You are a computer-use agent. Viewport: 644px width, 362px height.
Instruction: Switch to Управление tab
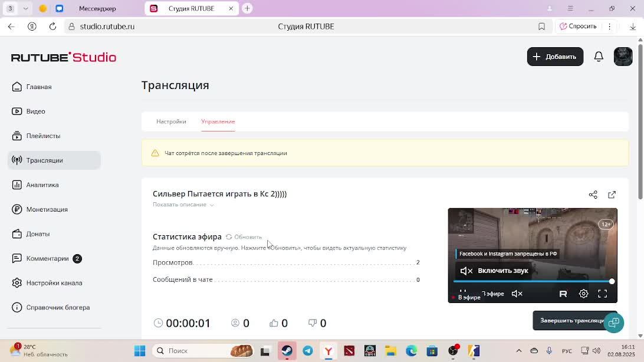click(218, 121)
